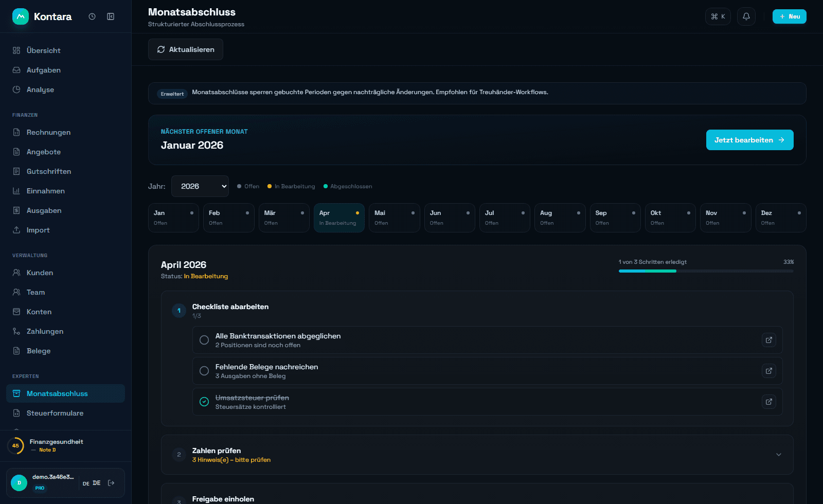Click the Aufgaben inbox icon
This screenshot has height=504, width=823.
point(16,70)
